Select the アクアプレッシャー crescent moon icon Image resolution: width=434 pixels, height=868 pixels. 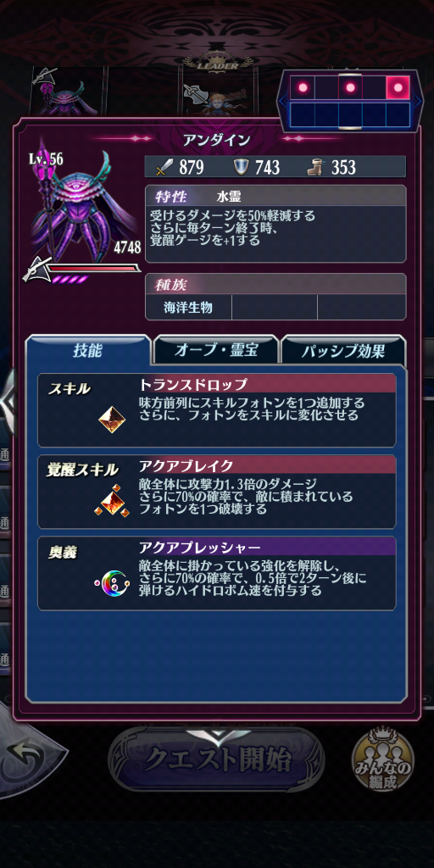(111, 582)
